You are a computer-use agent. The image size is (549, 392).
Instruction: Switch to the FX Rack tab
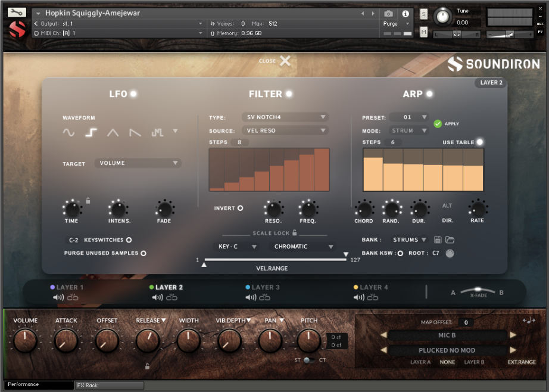point(109,385)
